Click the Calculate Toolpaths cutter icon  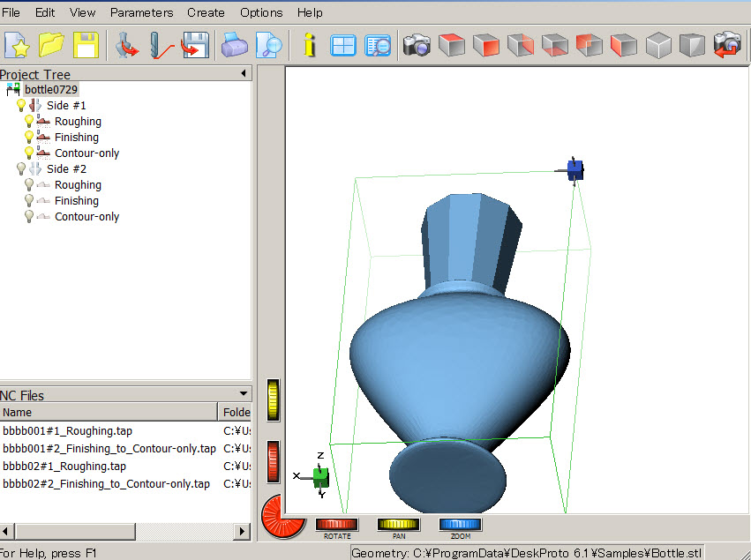(161, 45)
